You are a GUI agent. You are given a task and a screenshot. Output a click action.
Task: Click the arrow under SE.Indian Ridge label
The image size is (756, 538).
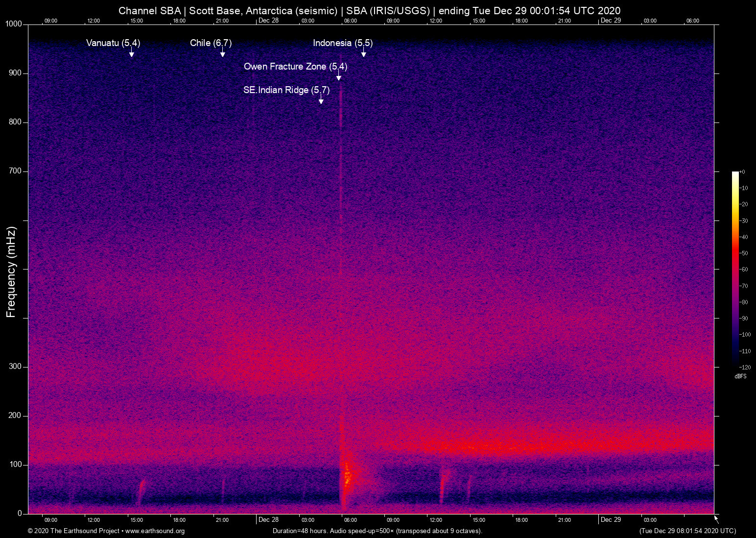point(321,100)
